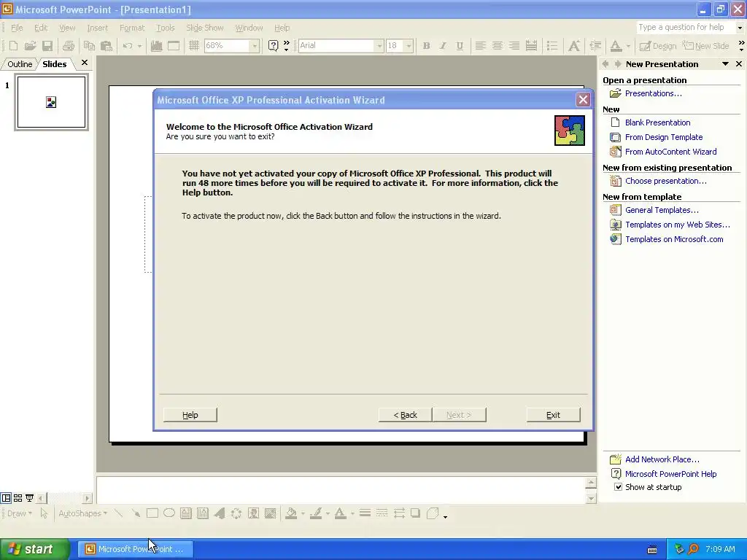The height and width of the screenshot is (560, 747).
Task: Click the Increase Font Size icon
Action: click(x=574, y=46)
